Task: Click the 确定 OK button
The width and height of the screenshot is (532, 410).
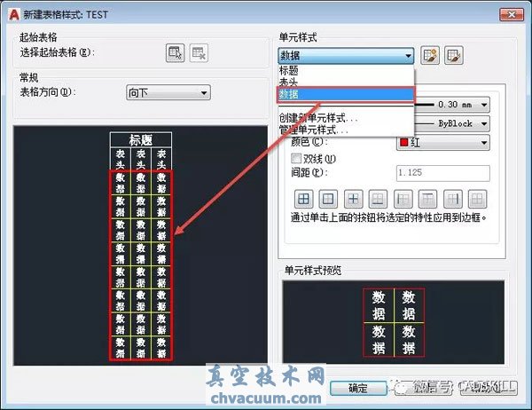Action: point(358,389)
